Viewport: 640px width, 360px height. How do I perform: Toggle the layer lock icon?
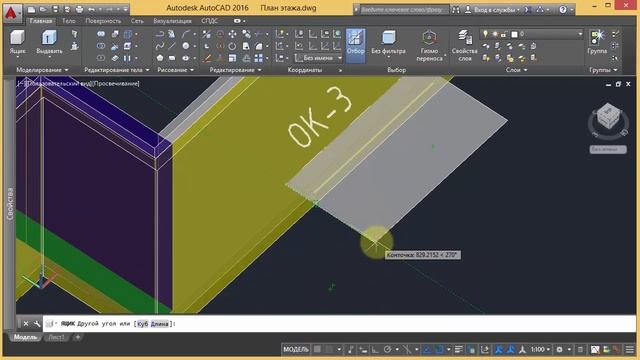click(x=504, y=34)
